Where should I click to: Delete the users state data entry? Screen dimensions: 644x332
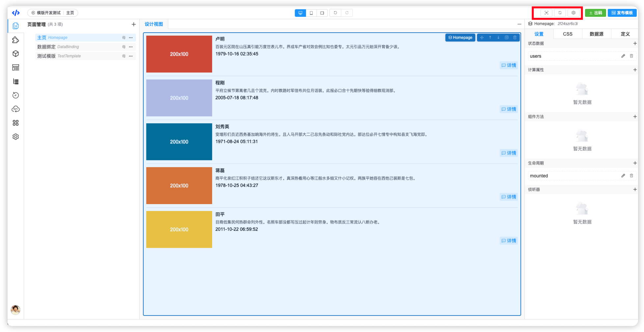point(631,56)
